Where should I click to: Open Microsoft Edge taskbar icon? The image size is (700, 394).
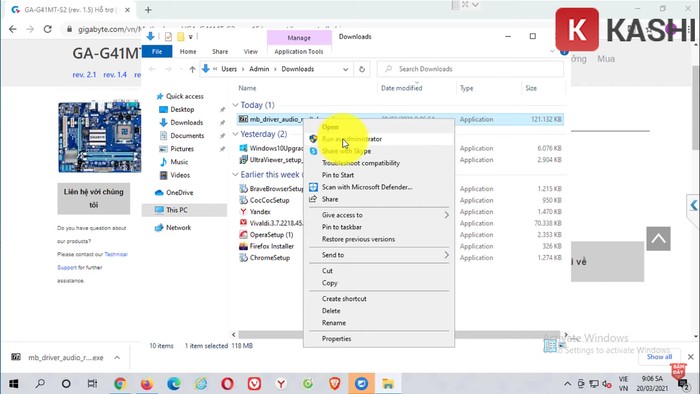pos(174,384)
